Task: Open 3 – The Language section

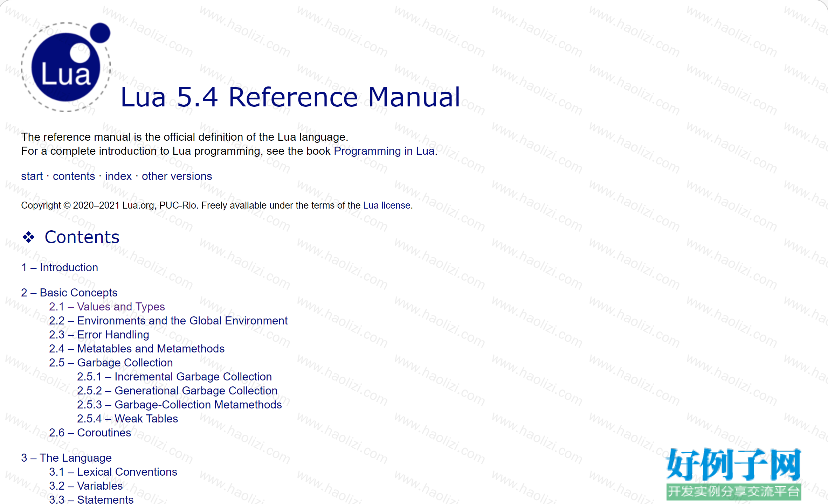Action: 66,458
